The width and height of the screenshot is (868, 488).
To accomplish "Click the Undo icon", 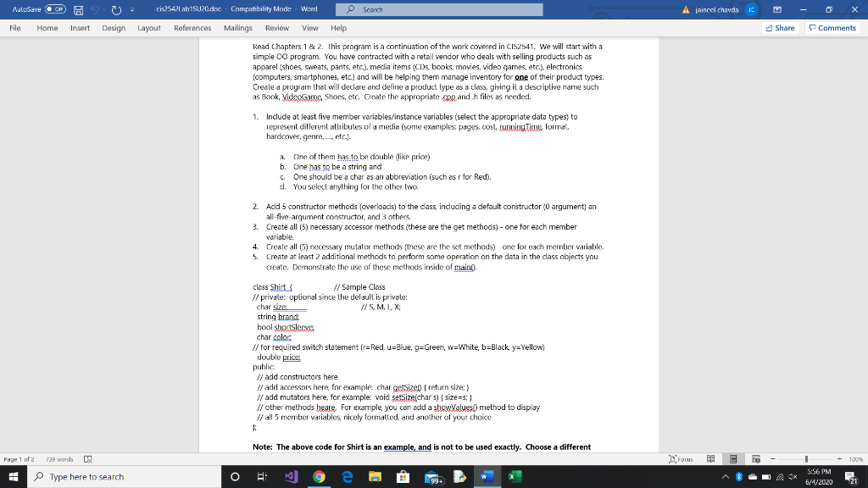I will 95,8.
